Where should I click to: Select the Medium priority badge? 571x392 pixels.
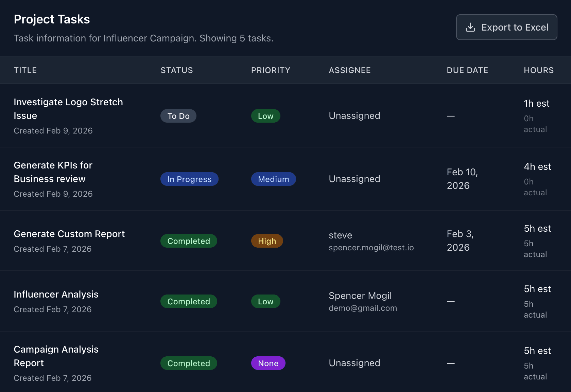click(x=273, y=179)
